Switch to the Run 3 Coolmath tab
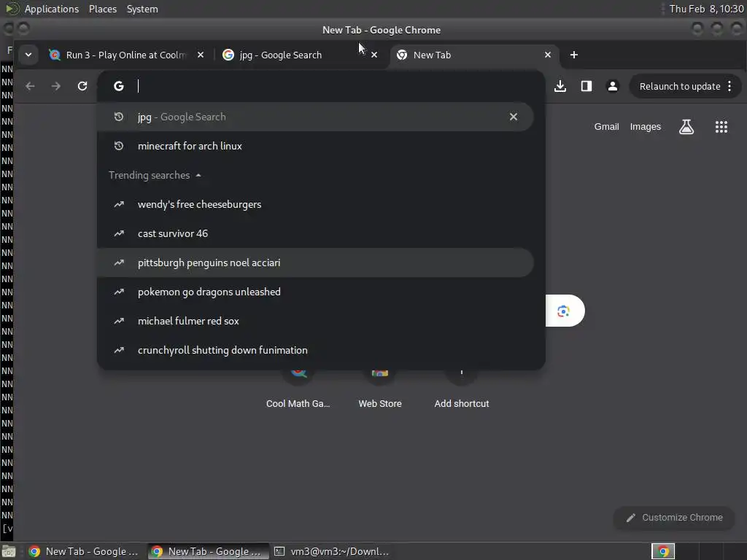 pos(126,55)
